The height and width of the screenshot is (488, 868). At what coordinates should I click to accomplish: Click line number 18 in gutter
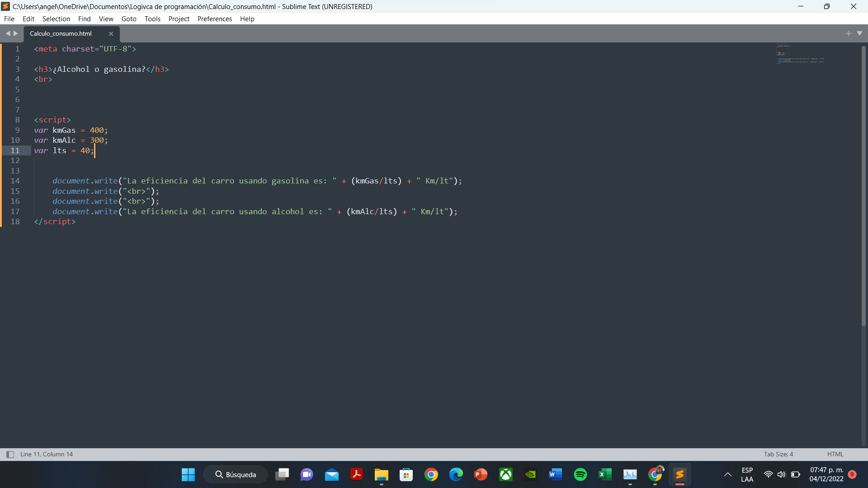pos(15,221)
